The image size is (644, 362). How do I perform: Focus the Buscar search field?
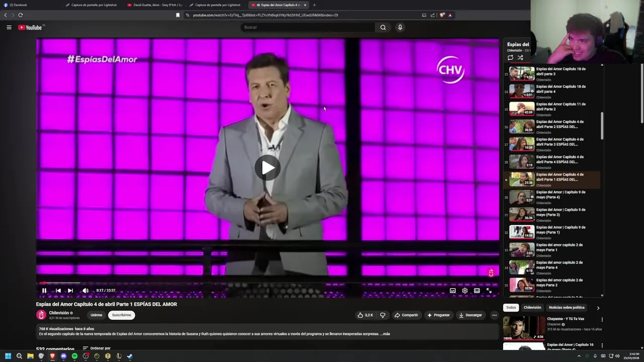coord(308,27)
